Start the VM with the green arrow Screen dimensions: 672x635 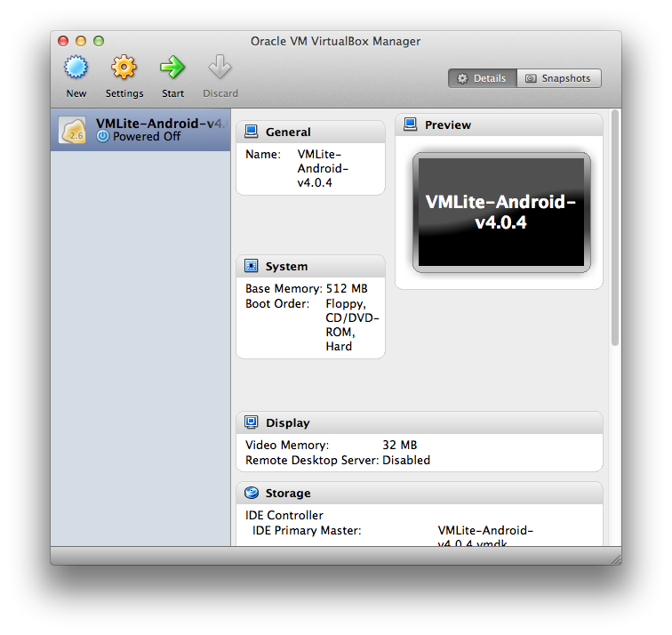click(x=172, y=68)
